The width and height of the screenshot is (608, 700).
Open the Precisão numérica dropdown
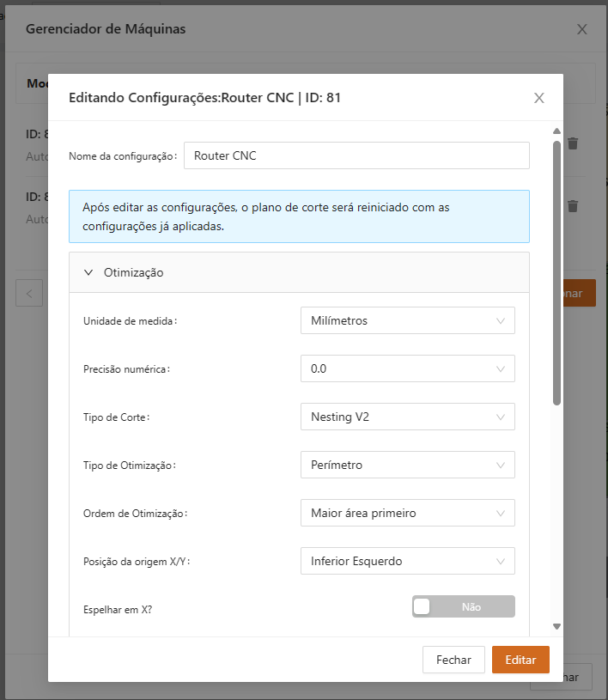click(407, 368)
